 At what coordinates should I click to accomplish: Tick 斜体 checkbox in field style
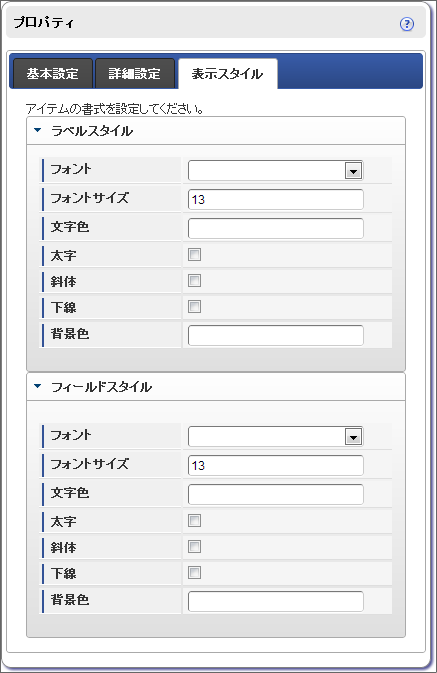(194, 546)
